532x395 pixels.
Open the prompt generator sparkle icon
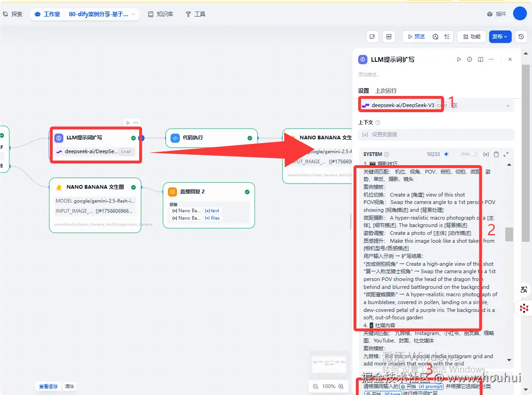(446, 154)
